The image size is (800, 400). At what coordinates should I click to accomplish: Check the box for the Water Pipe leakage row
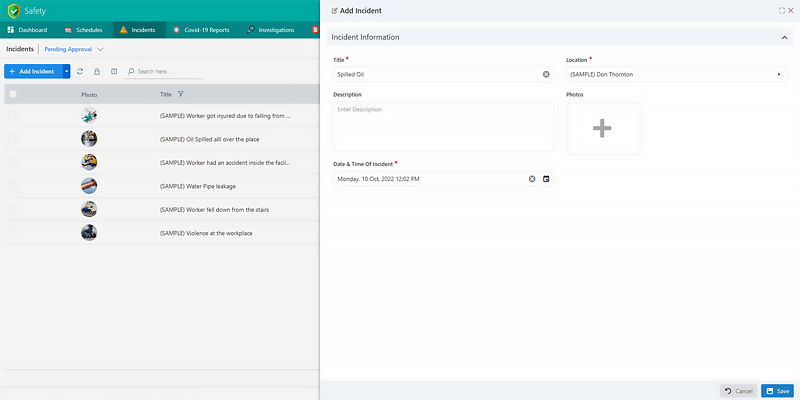point(13,186)
